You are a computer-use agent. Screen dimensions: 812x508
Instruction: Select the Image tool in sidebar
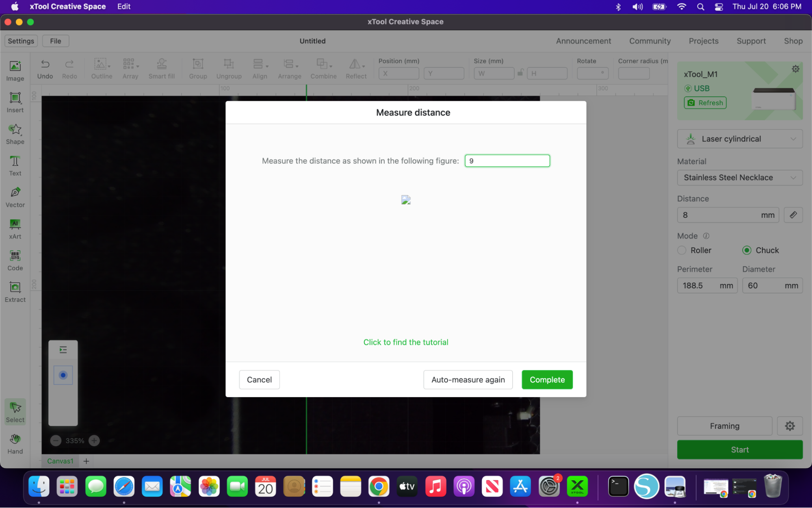click(x=15, y=71)
